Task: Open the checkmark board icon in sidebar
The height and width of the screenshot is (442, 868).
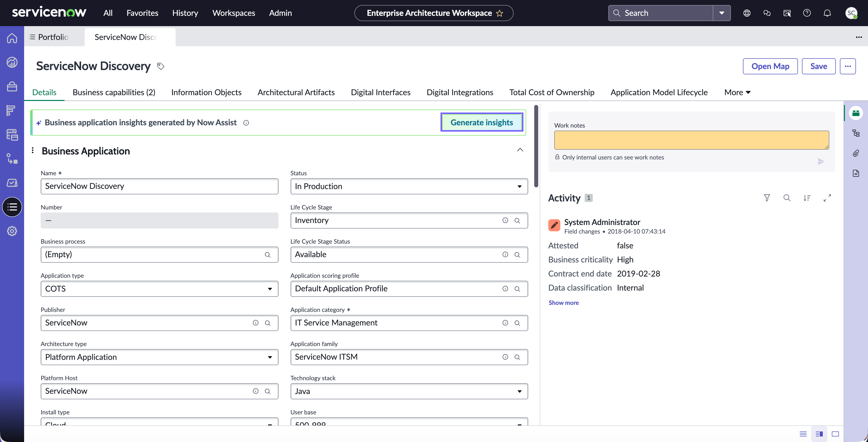Action: pos(12,183)
